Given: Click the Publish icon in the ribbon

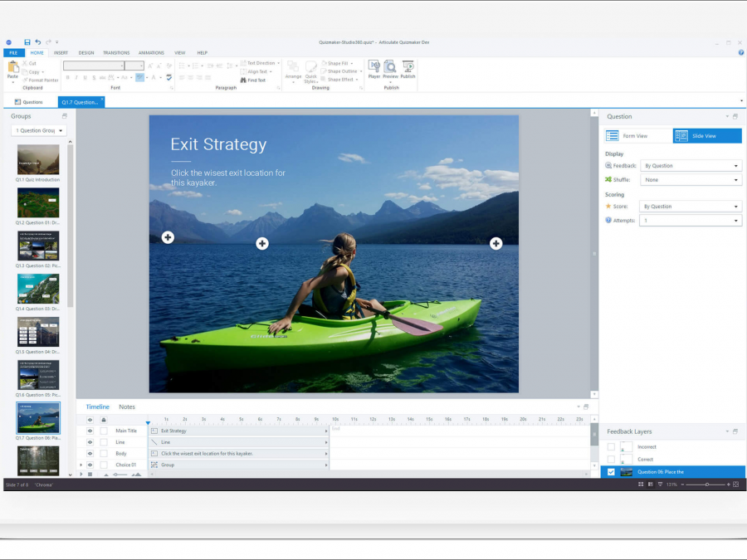Looking at the screenshot, I should 408,67.
